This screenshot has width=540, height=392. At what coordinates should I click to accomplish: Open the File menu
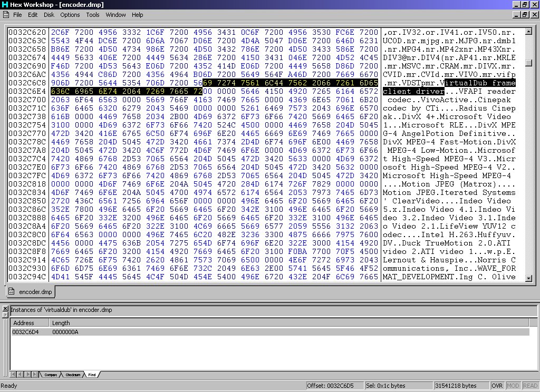(17, 15)
